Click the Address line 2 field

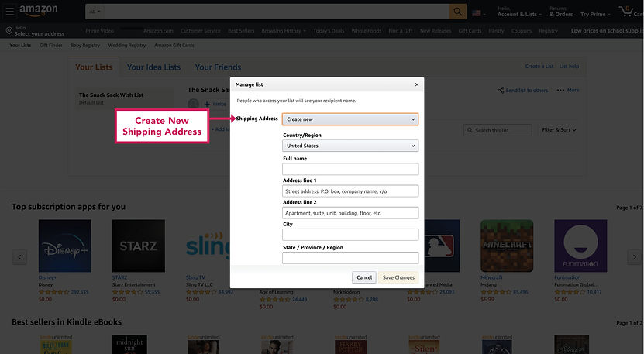click(350, 213)
